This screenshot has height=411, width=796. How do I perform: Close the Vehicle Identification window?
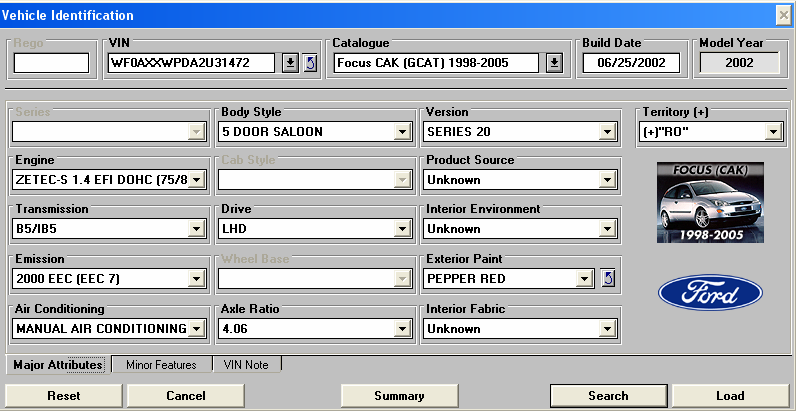784,15
